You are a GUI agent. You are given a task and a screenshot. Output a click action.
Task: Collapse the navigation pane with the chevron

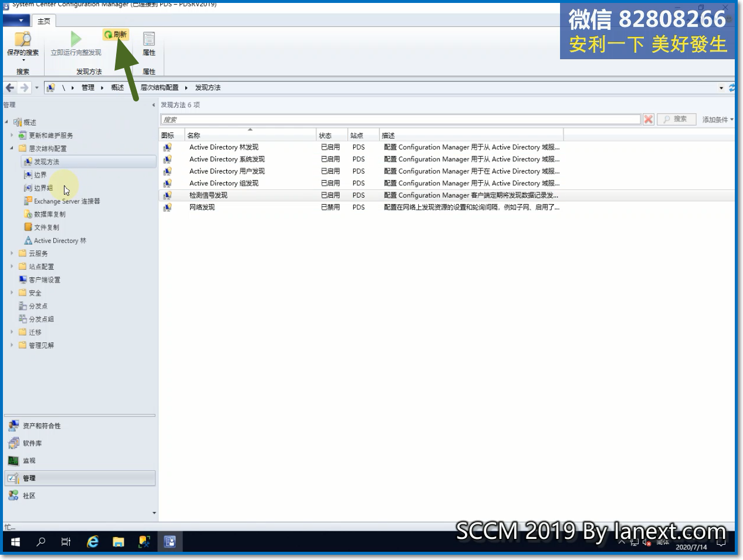(x=154, y=105)
